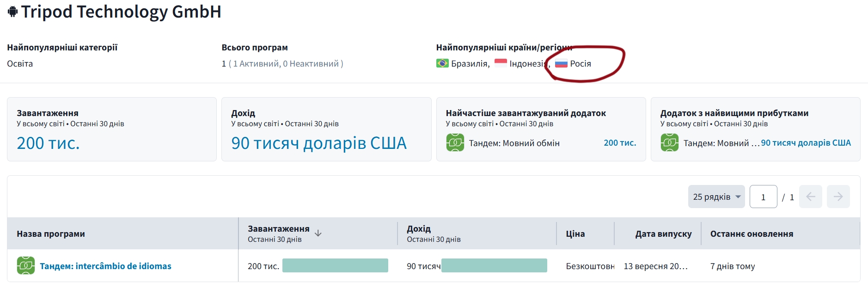This screenshot has height=283, width=868.
Task: Click the Brazil flag icon
Action: click(442, 63)
